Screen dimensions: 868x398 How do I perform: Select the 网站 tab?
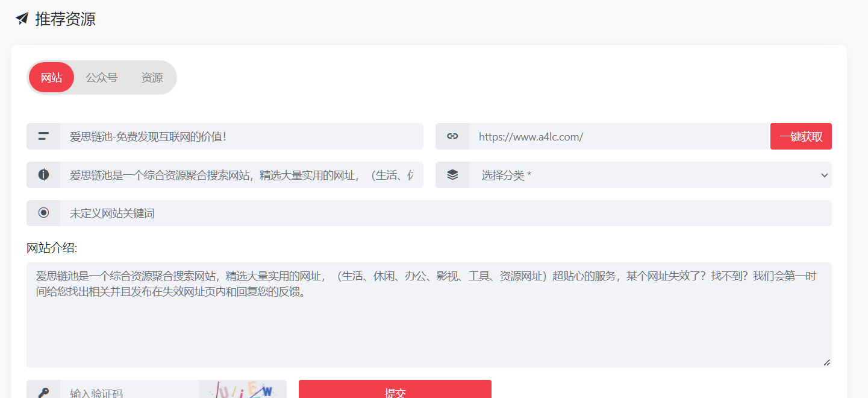[51, 77]
